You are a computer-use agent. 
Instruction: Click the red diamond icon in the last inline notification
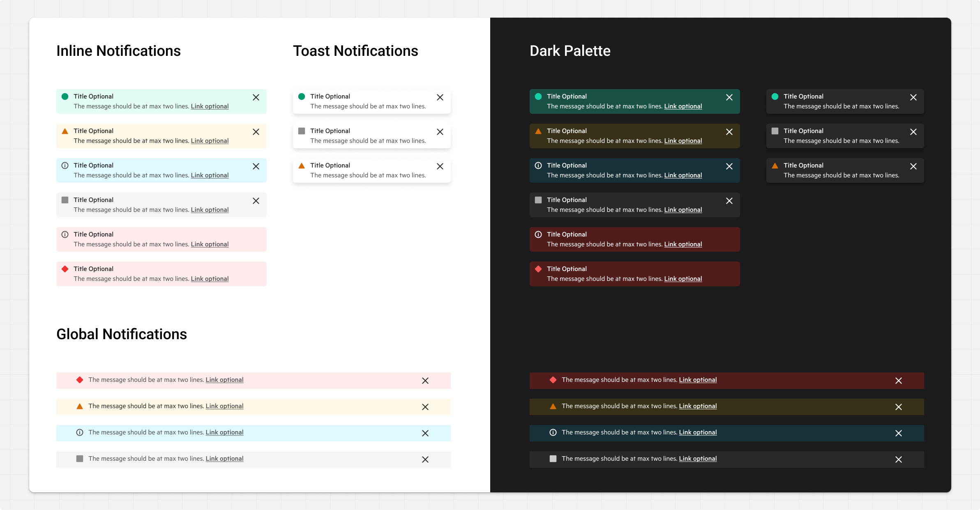point(65,269)
